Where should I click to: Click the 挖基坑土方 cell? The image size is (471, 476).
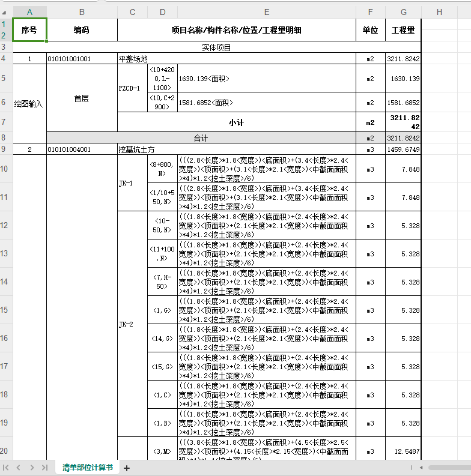click(x=237, y=149)
